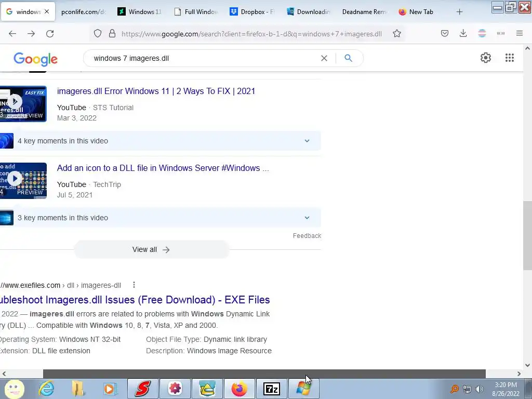Click the scroll-up arrow on vertical scrollbar
This screenshot has height=399, width=532.
pyautogui.click(x=528, y=48)
